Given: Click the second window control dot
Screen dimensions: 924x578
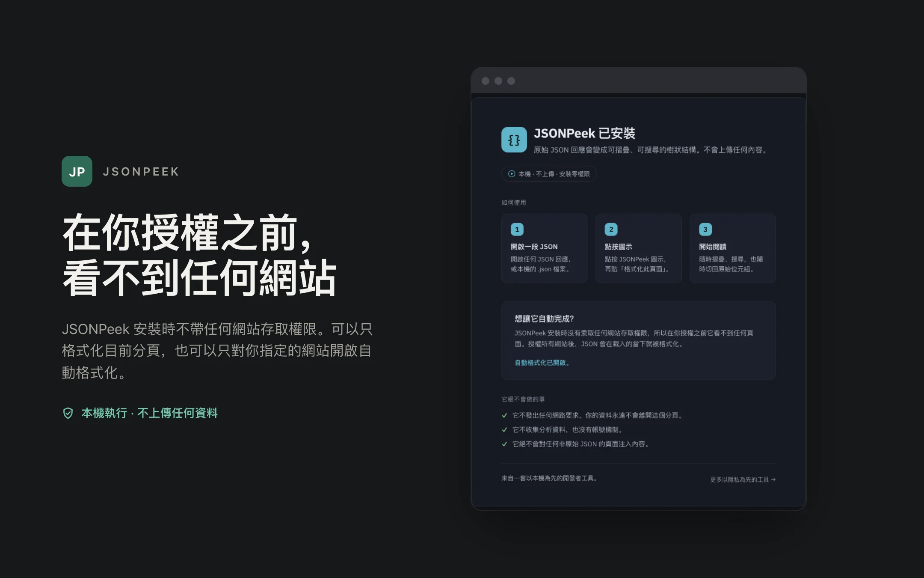Looking at the screenshot, I should tap(498, 81).
